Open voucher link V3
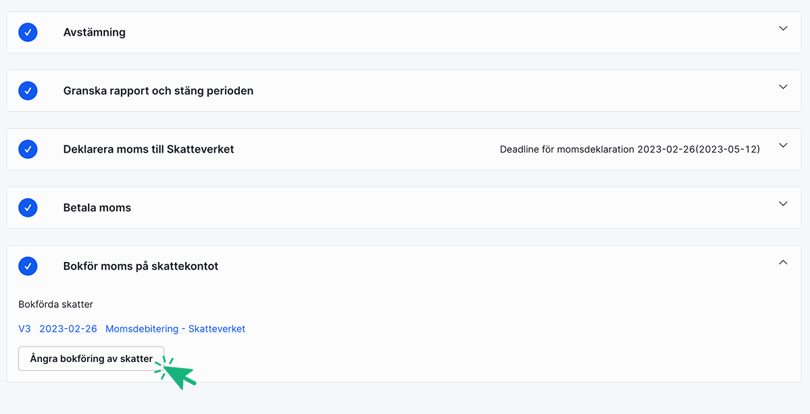The height and width of the screenshot is (414, 810). 25,329
